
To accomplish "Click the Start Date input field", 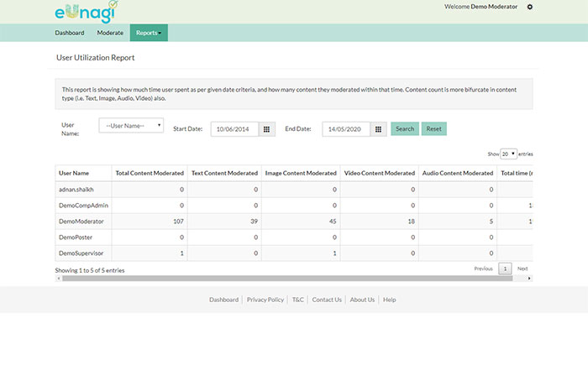I will (234, 129).
